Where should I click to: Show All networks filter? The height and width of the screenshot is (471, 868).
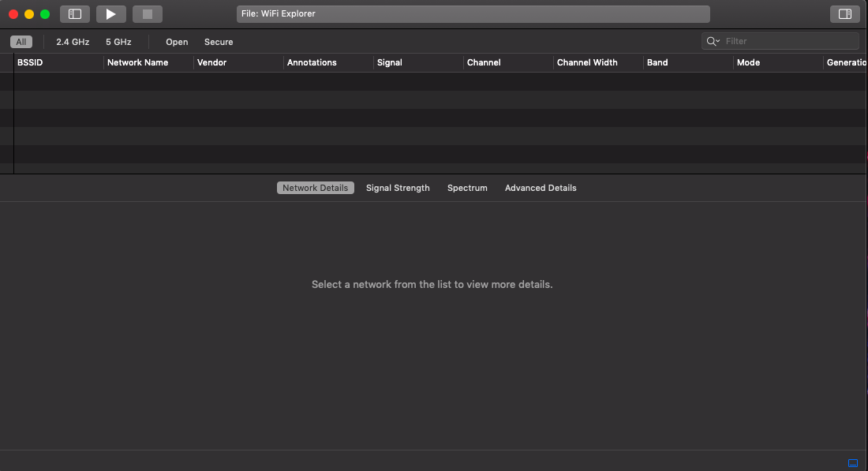tap(21, 42)
